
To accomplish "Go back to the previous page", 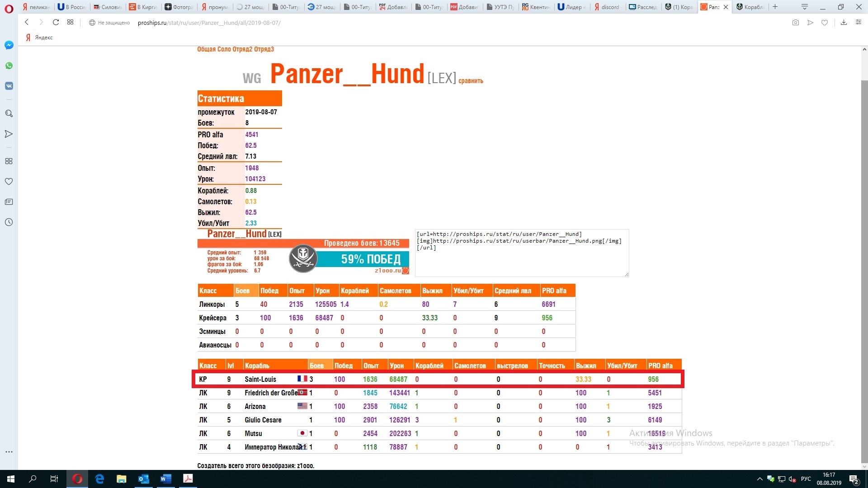I will coord(27,22).
